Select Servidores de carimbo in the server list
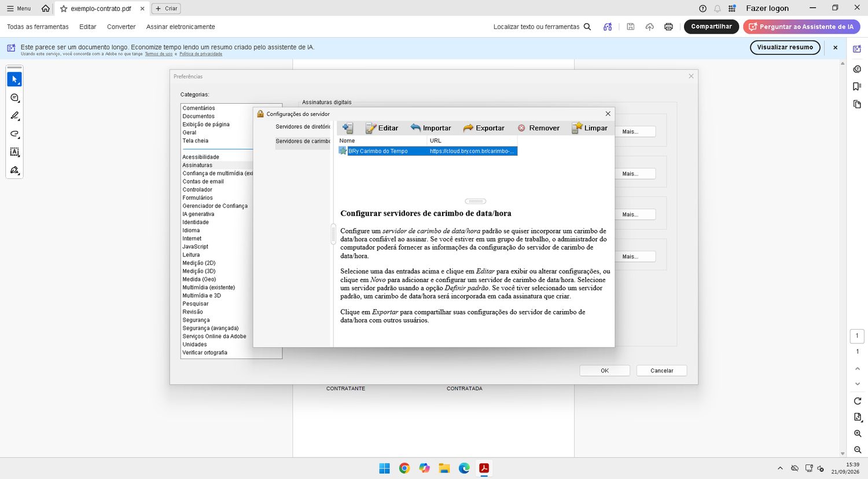Viewport: 868px width, 479px height. [303, 141]
